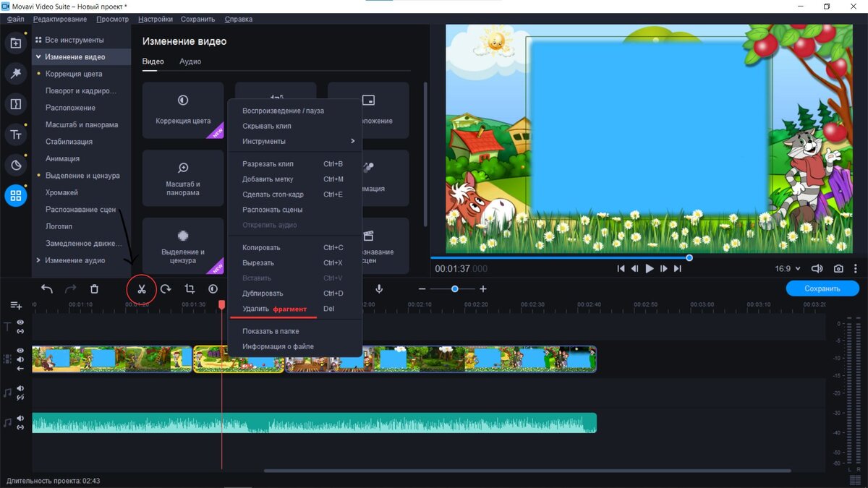Image resolution: width=868 pixels, height=488 pixels.
Task: Click the trash can delete icon
Action: [94, 289]
